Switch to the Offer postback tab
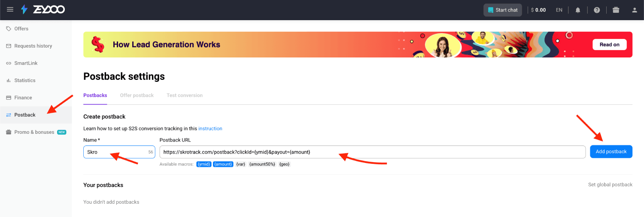644x217 pixels. click(x=137, y=95)
